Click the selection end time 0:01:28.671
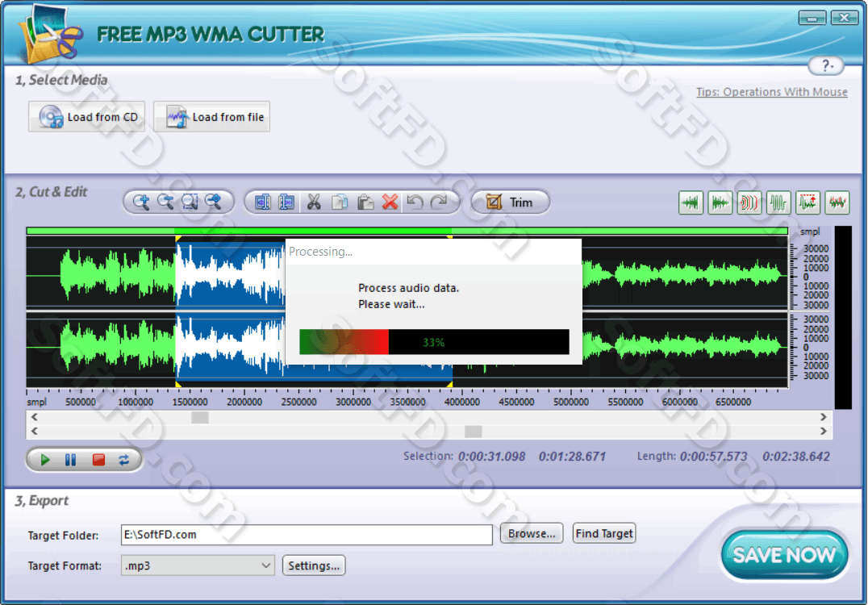868x605 pixels. [572, 457]
